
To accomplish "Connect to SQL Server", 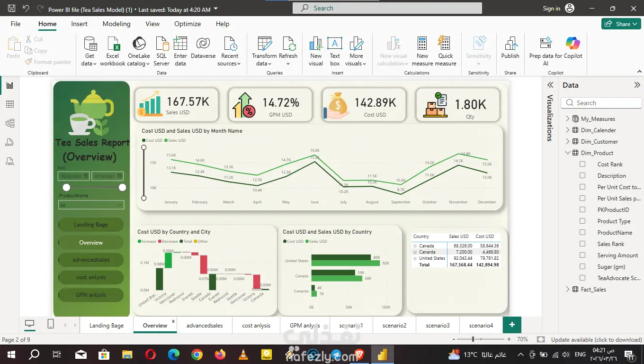I will point(161,51).
